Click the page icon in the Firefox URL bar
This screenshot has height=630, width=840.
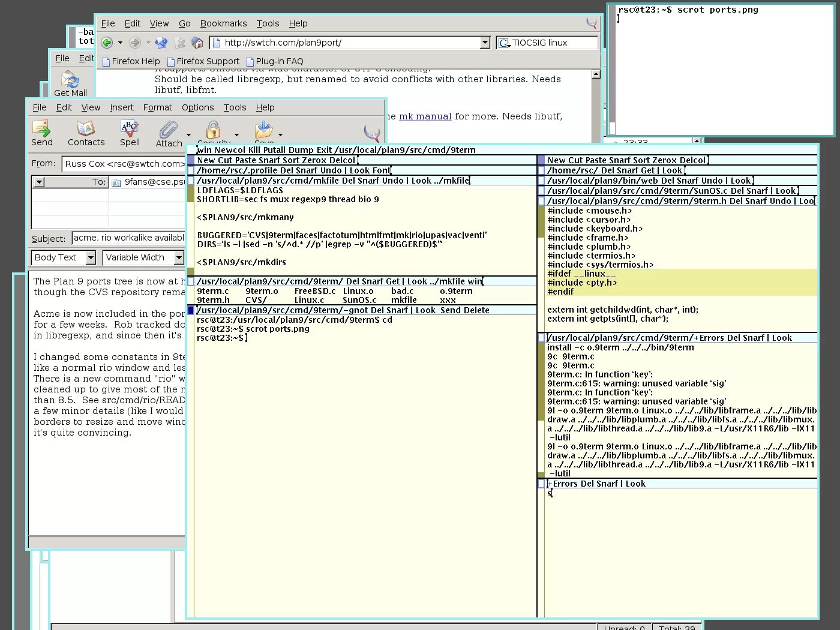tap(217, 43)
